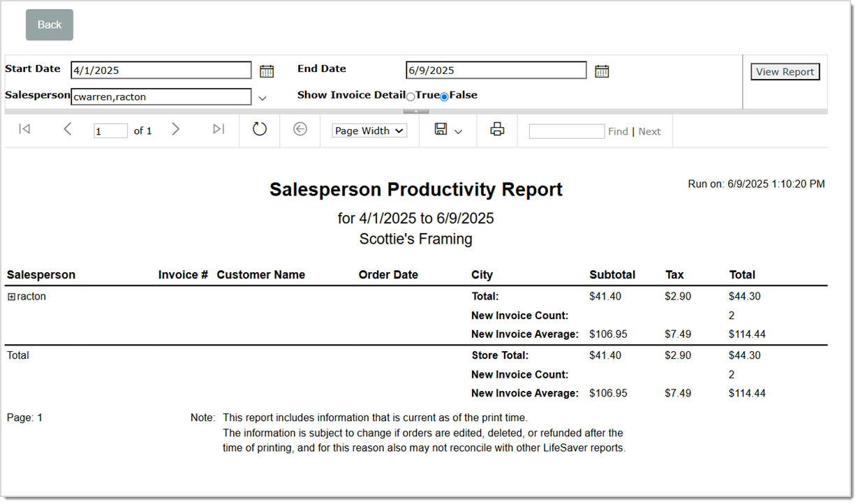Image resolution: width=858 pixels, height=504 pixels.
Task: Open the Page Width zoom dropdown
Action: [x=369, y=131]
